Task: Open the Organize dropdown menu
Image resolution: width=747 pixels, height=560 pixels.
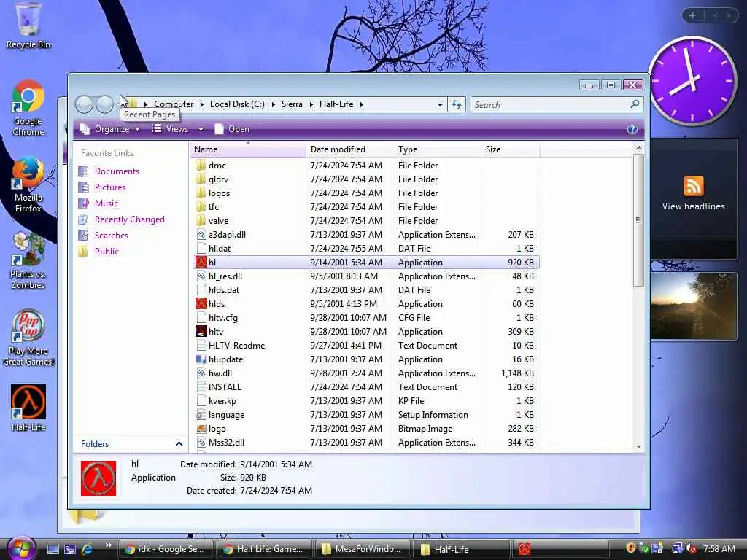Action: coord(111,129)
